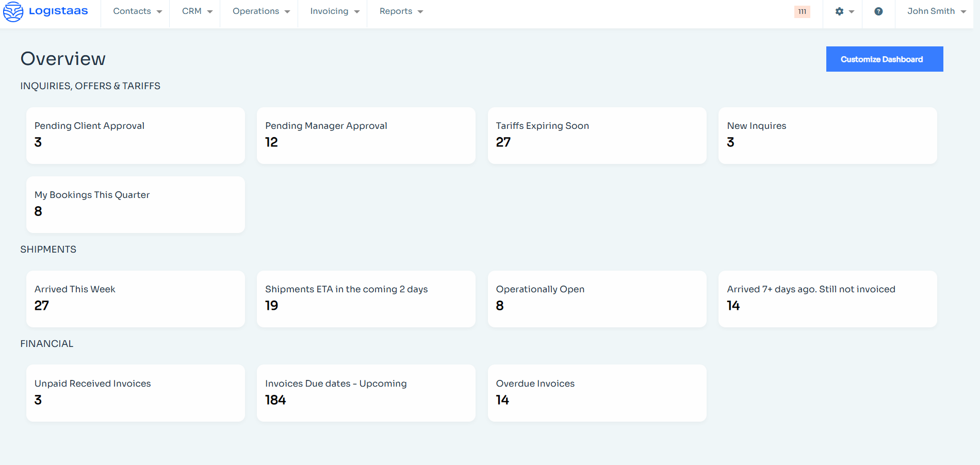Screen dimensions: 980x465
Task: Expand the CRM dropdown menu
Action: tap(197, 11)
